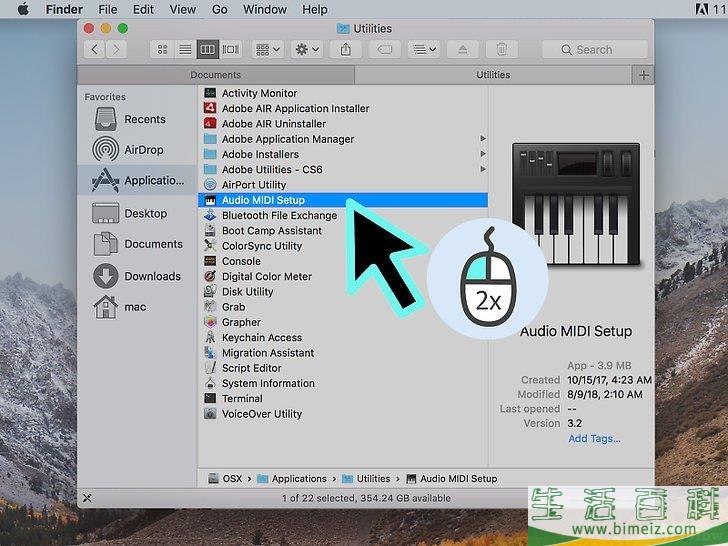Switch to icon view in Finder toolbar

[162, 49]
